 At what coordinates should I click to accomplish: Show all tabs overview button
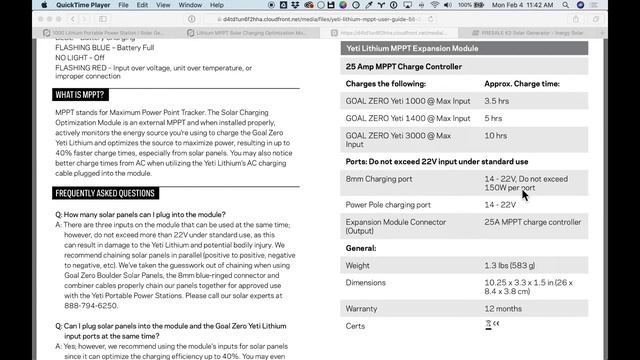[596, 19]
